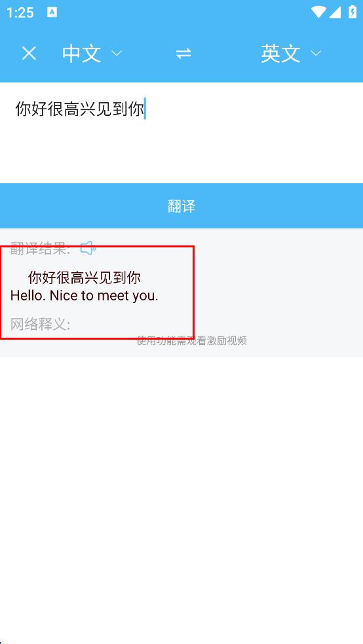Image resolution: width=363 pixels, height=644 pixels.
Task: Tap the 1:25 clock in status bar
Action: pyautogui.click(x=20, y=12)
